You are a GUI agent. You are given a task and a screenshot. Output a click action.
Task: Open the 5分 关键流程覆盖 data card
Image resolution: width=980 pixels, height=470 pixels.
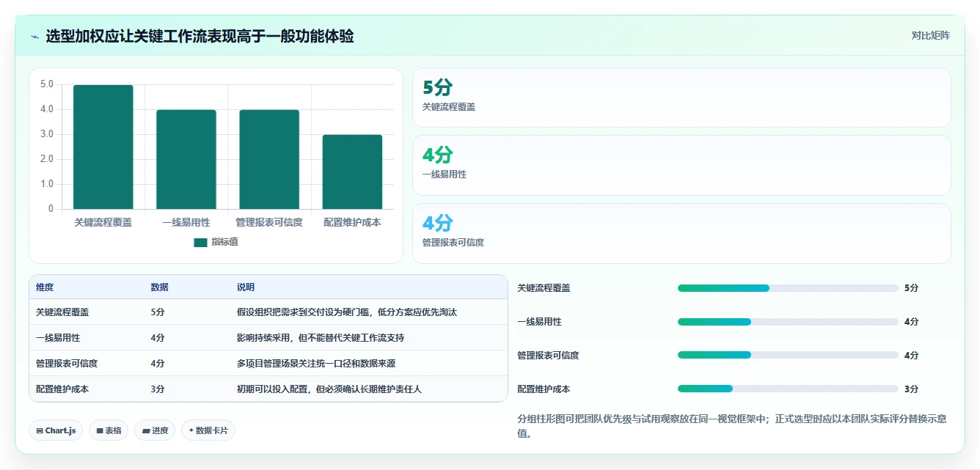pos(681,98)
